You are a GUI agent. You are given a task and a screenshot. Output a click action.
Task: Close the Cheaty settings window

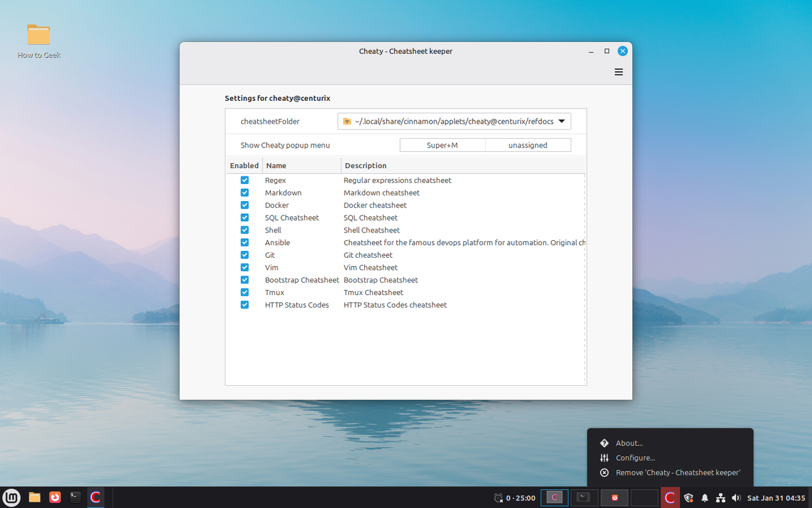pyautogui.click(x=622, y=51)
